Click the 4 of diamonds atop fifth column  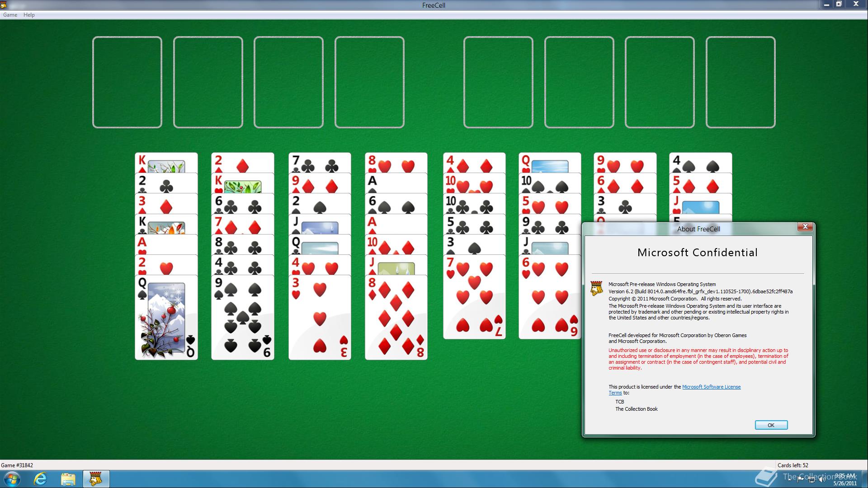click(x=474, y=163)
